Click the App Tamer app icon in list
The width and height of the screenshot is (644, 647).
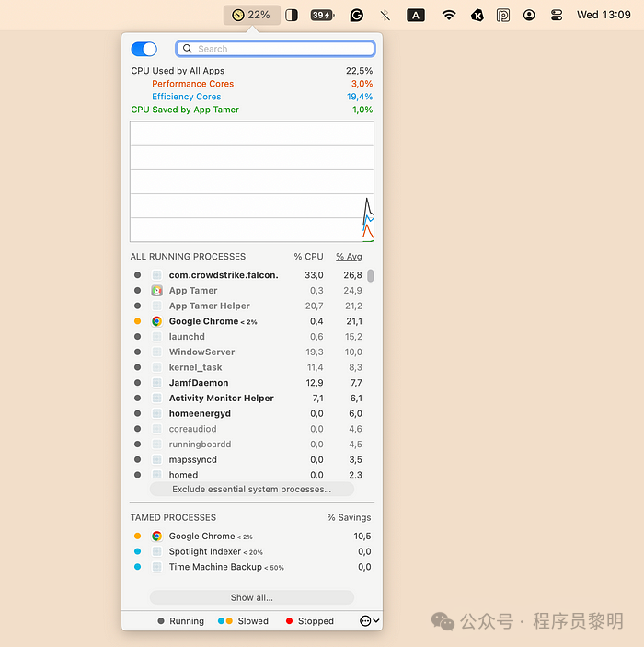point(156,291)
